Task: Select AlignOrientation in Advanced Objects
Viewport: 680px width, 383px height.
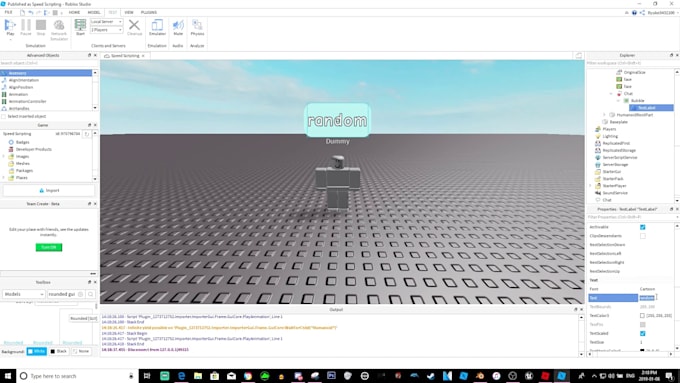Action: click(x=23, y=80)
